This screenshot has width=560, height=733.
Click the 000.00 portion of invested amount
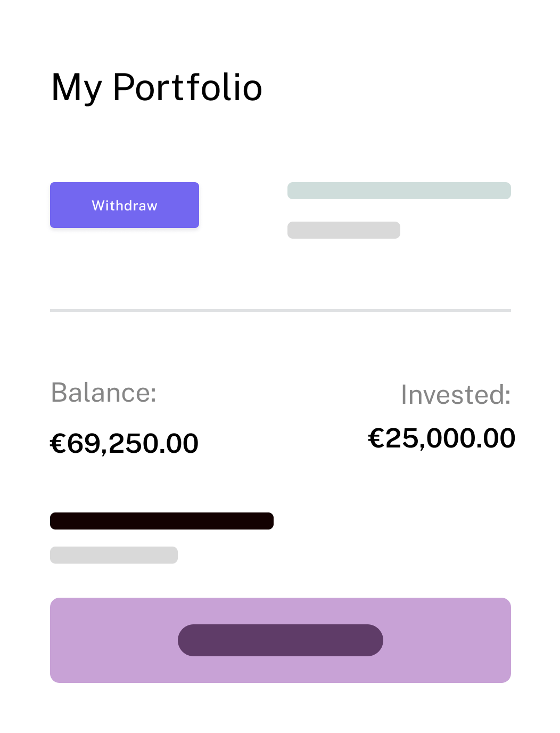pyautogui.click(x=471, y=438)
